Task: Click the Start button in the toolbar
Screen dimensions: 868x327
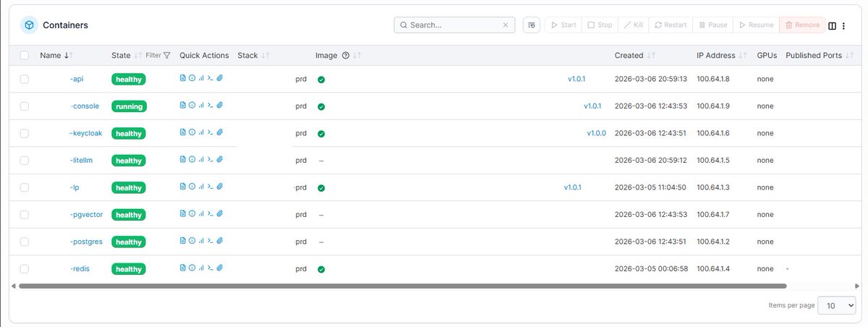Action: [563, 25]
